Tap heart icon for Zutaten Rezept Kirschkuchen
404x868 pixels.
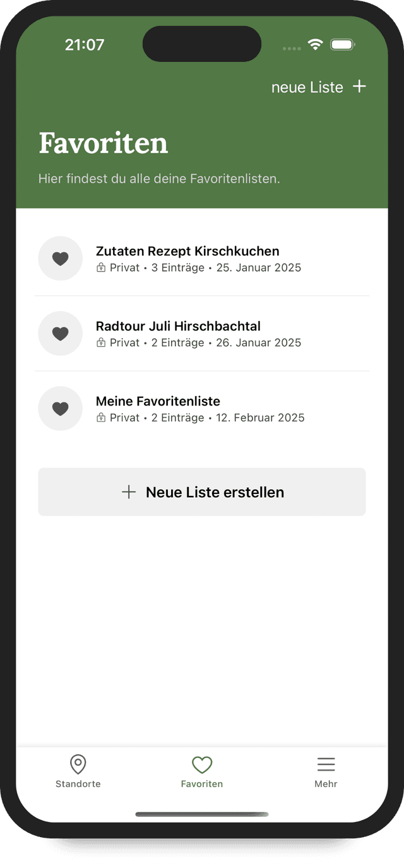(x=60, y=258)
